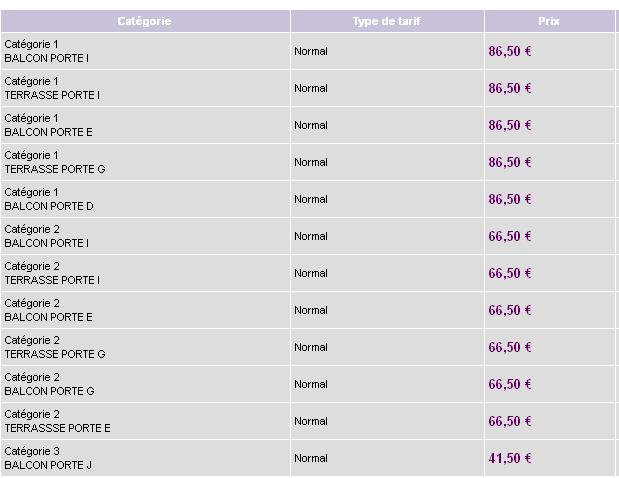619x478 pixels.
Task: Click the Type de tarif column header
Action: (387, 21)
